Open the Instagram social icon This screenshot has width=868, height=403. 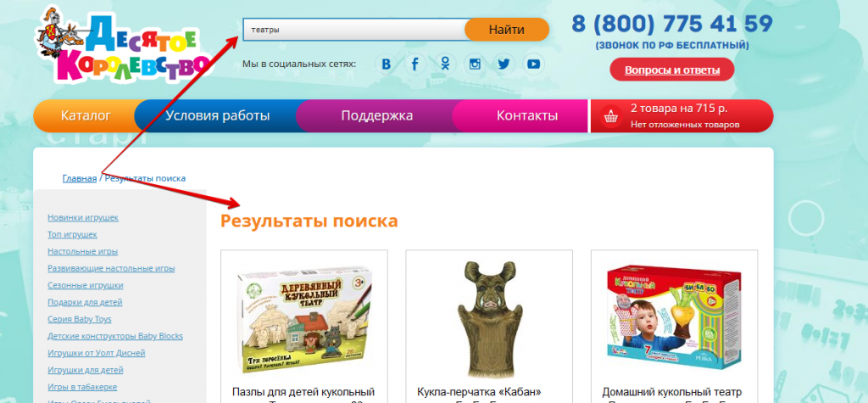click(x=475, y=64)
